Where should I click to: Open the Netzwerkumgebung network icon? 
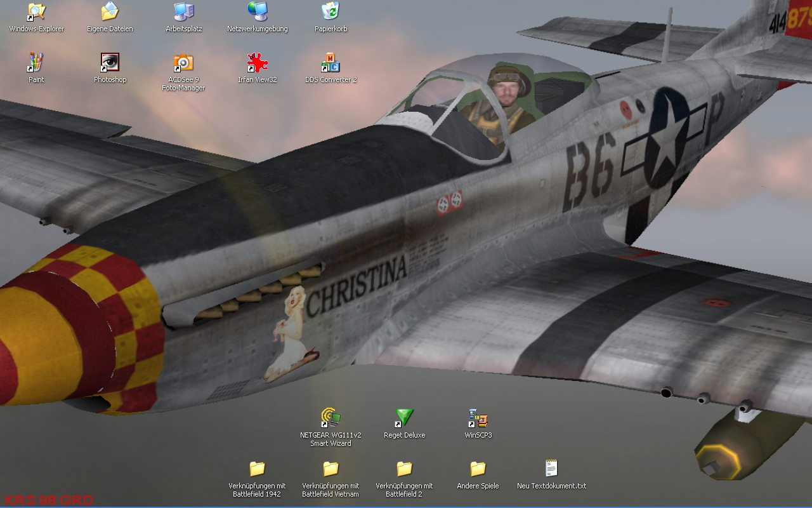pyautogui.click(x=257, y=11)
